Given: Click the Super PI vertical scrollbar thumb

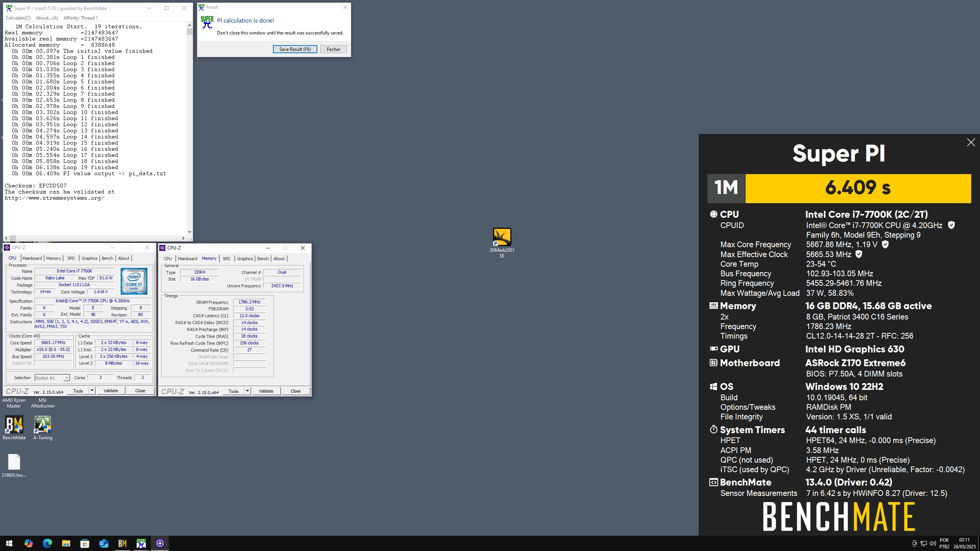Looking at the screenshot, I should (189, 31).
